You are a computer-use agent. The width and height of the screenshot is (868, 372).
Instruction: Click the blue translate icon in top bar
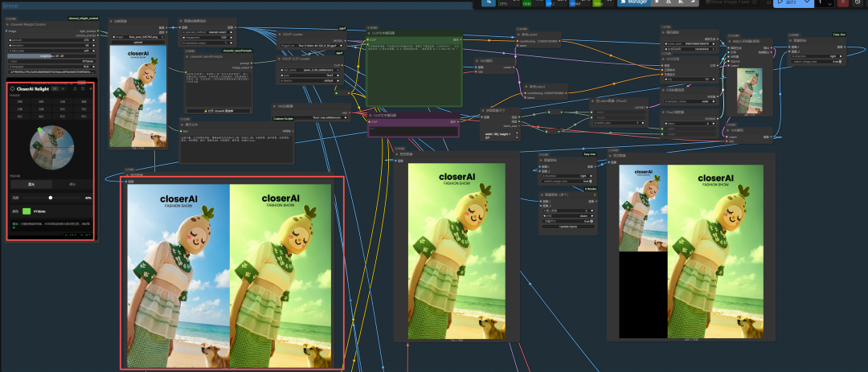click(489, 2)
